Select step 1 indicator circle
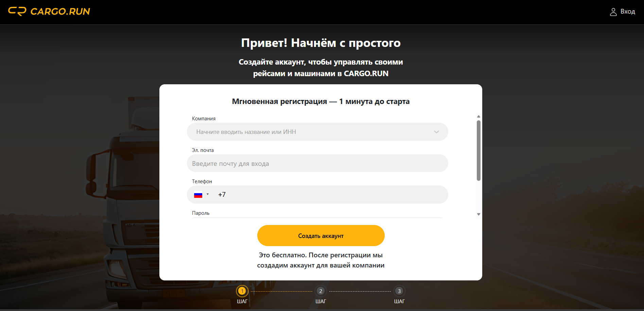This screenshot has height=311, width=644. (242, 291)
